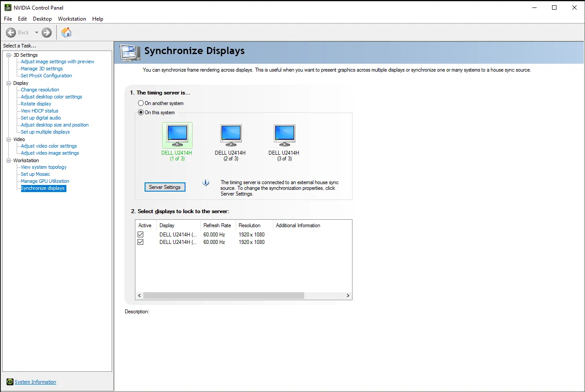The image size is (585, 392).
Task: Collapse the 3D Settings tree node
Action: (9, 55)
